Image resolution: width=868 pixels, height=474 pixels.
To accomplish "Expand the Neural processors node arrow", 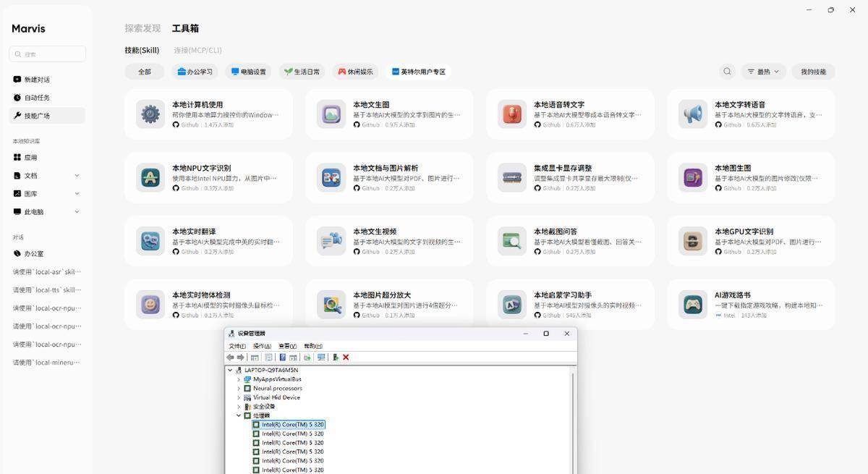I will (239, 389).
